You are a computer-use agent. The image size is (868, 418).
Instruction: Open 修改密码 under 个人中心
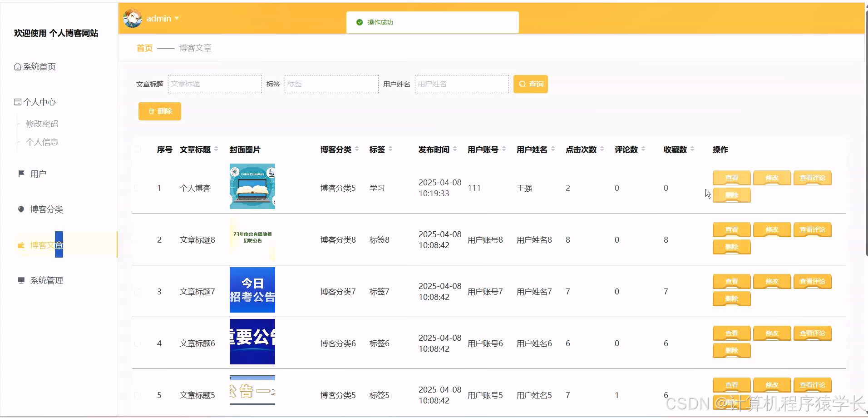[42, 124]
